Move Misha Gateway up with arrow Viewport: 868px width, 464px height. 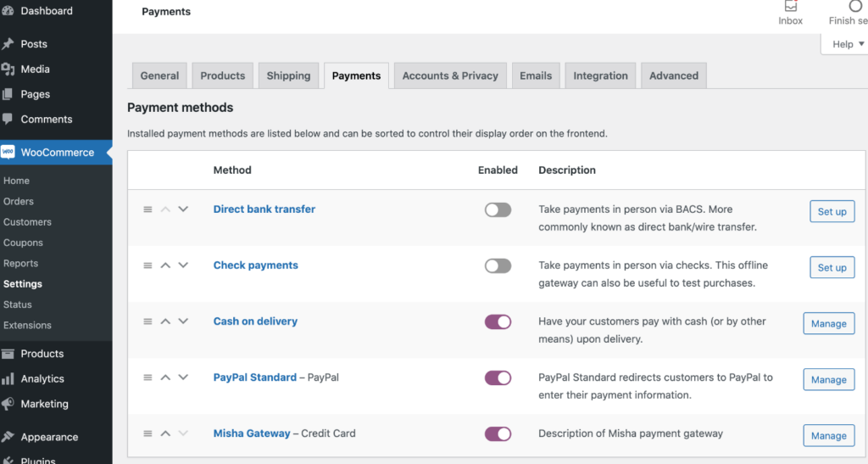coord(165,433)
